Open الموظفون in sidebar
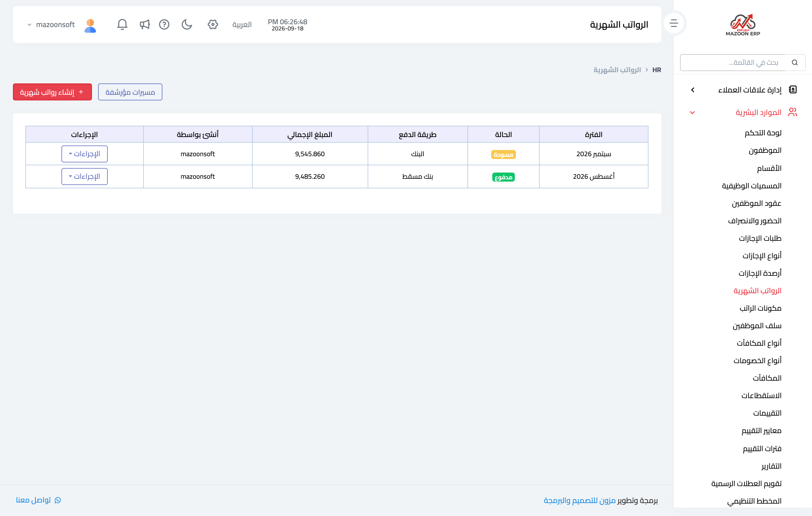The width and height of the screenshot is (812, 516). tap(765, 150)
